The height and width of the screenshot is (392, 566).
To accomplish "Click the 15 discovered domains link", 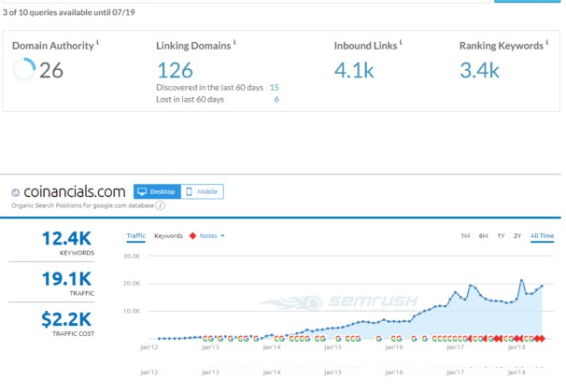I will [275, 88].
